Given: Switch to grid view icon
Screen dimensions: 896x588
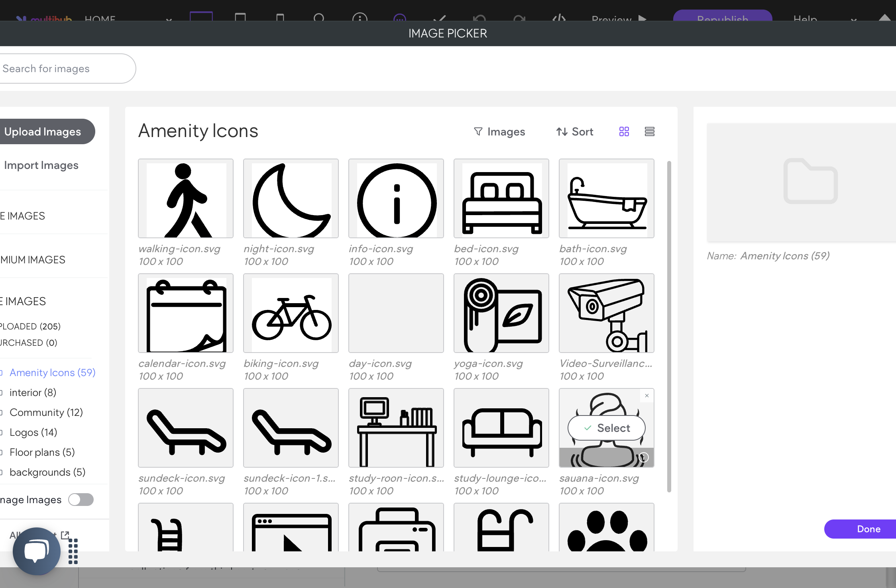Looking at the screenshot, I should [x=624, y=131].
